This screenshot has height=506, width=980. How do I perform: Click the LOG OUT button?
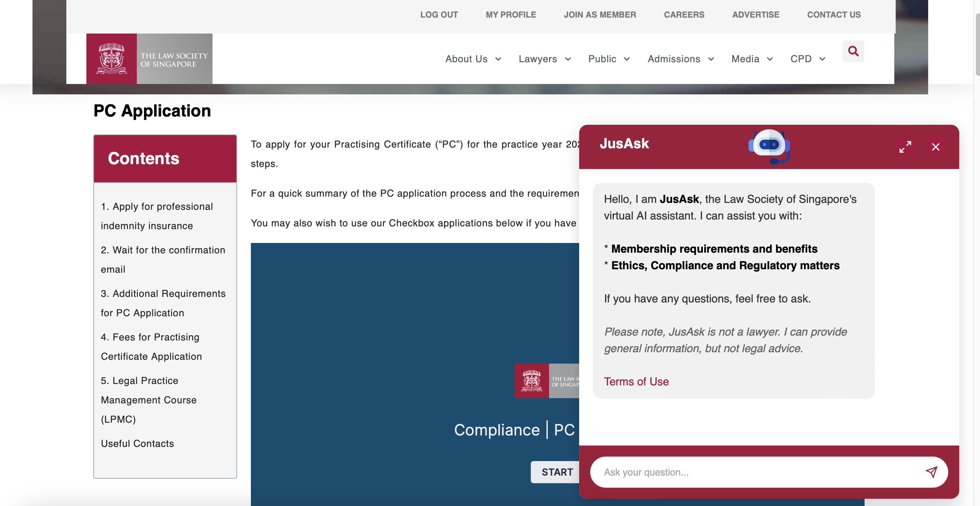(x=439, y=14)
